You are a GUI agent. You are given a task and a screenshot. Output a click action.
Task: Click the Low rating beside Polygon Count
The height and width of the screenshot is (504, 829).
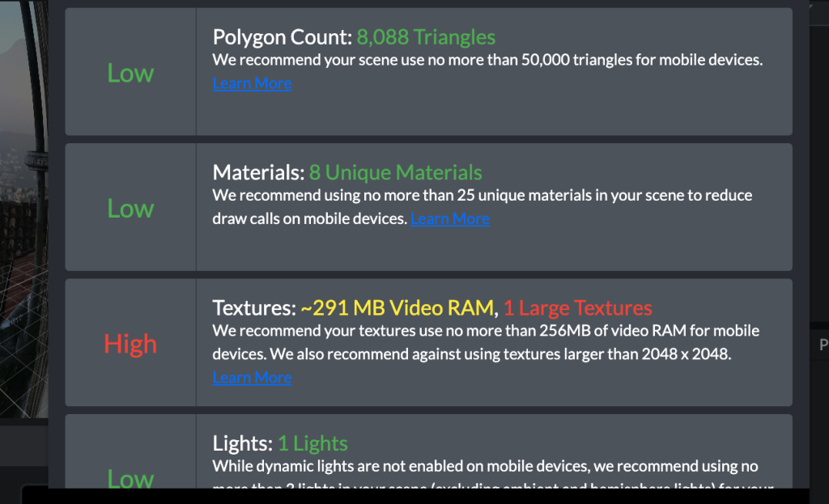point(130,73)
